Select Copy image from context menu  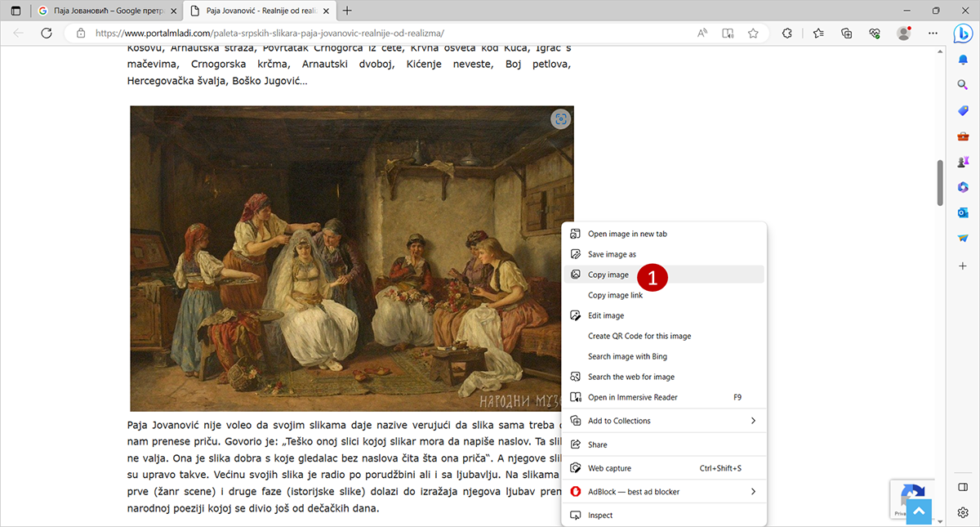coord(608,275)
